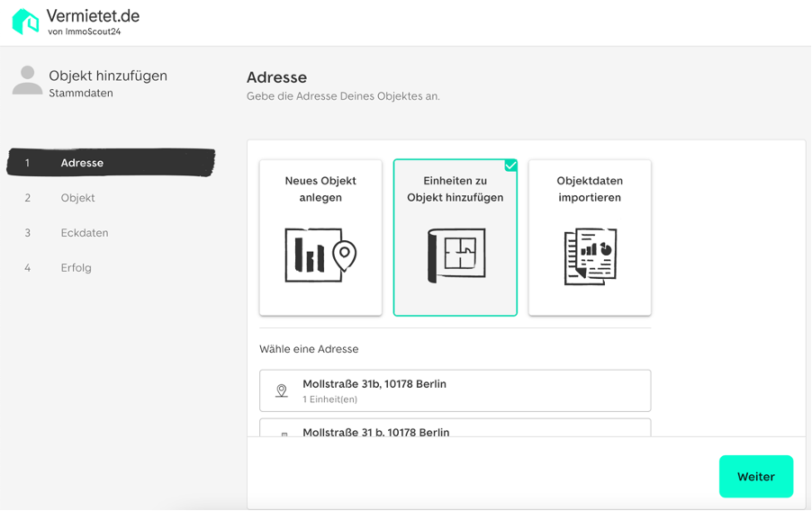Click the Wähle eine Adresse label

(309, 349)
